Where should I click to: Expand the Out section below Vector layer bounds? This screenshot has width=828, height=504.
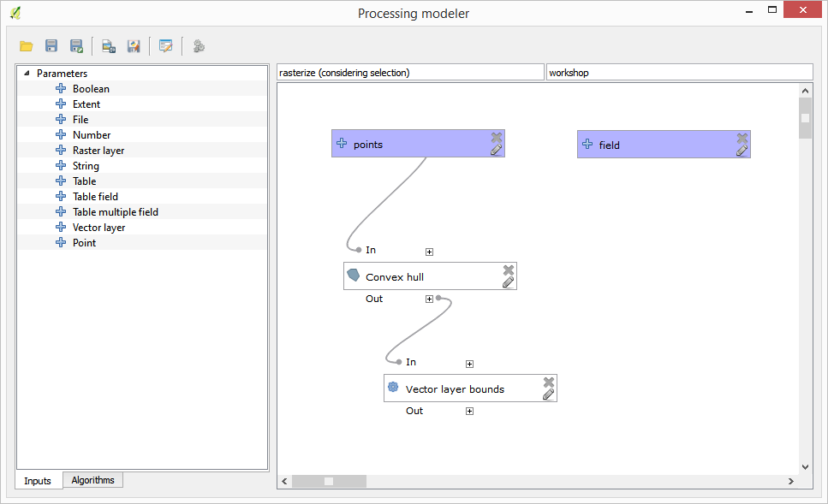[x=469, y=412]
